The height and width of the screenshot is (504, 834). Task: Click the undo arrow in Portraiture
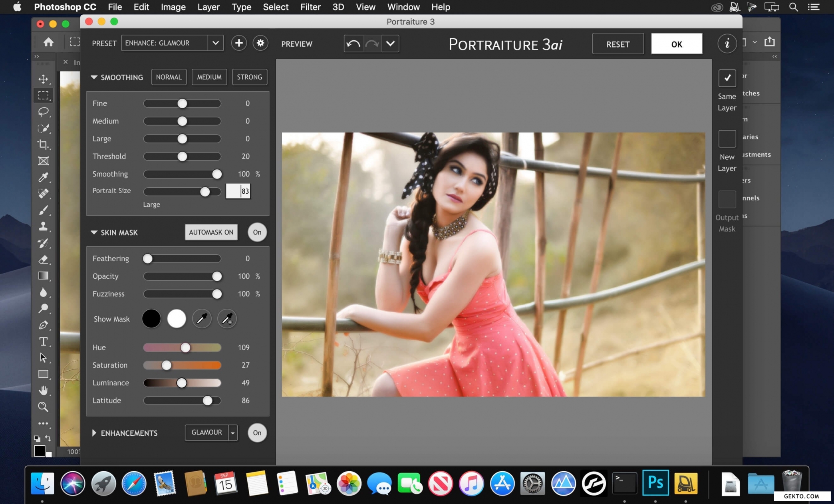point(353,44)
